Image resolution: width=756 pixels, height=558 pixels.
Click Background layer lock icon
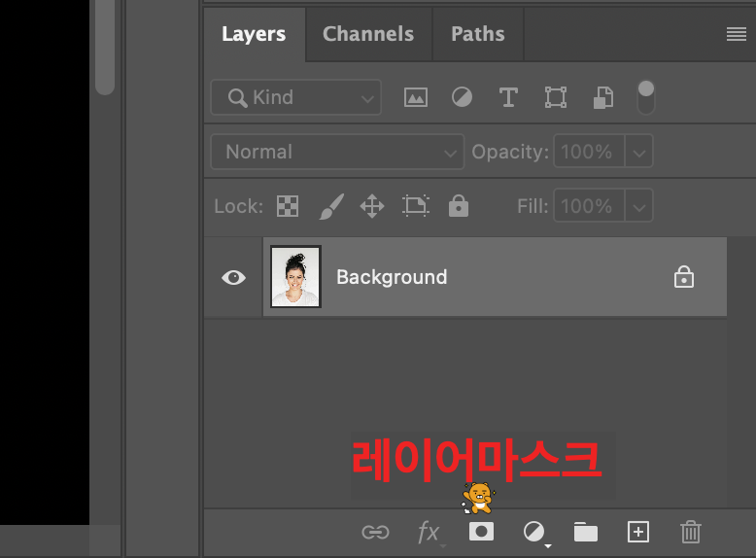[684, 277]
